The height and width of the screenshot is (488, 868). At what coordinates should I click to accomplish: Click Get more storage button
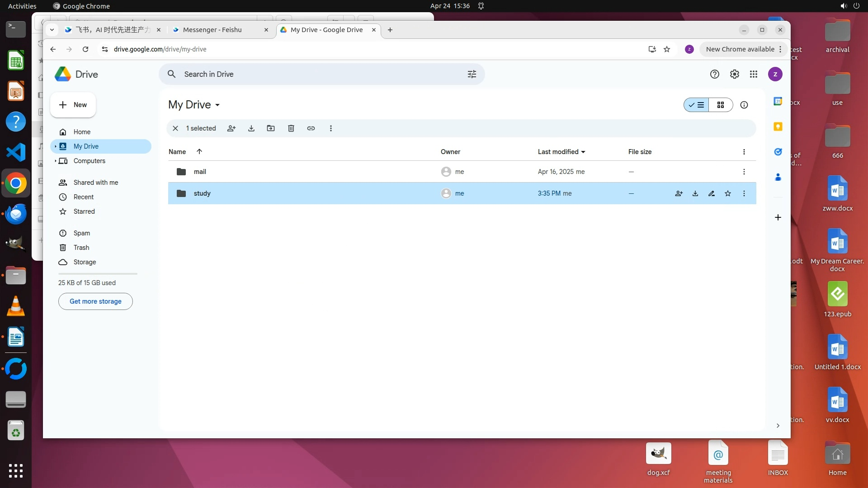point(95,301)
